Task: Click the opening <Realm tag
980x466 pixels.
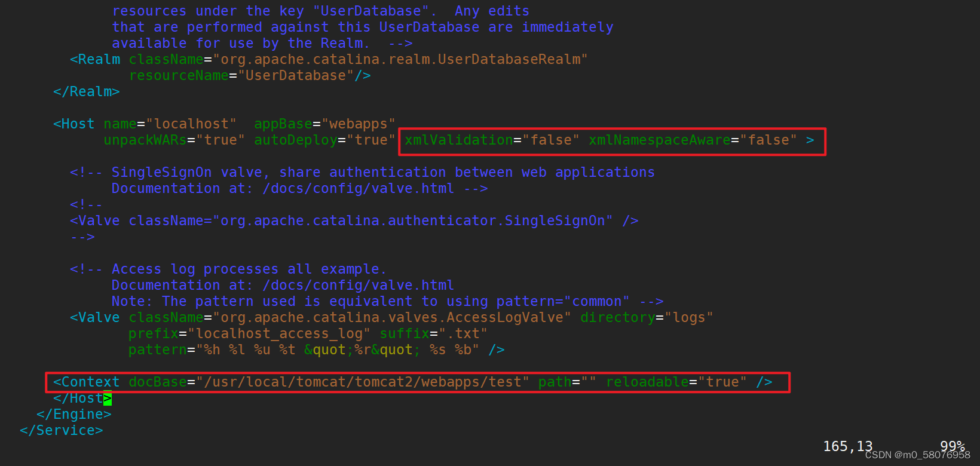Action: 95,60
